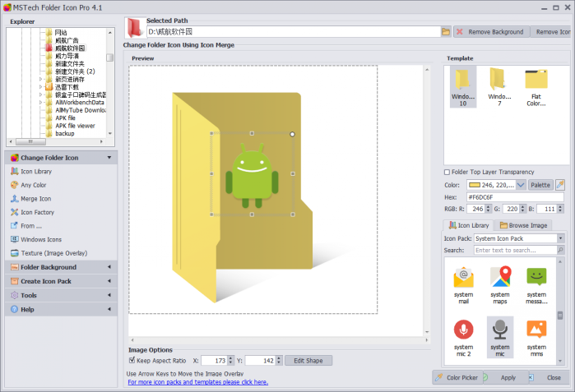Click the Selected Path text field
The width and height of the screenshot is (575, 392).
coord(294,32)
